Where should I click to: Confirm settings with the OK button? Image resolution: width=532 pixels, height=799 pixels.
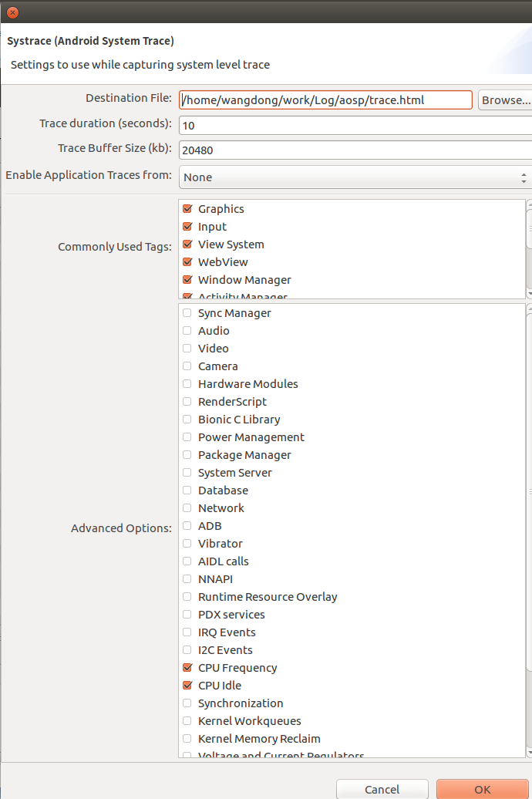(482, 789)
